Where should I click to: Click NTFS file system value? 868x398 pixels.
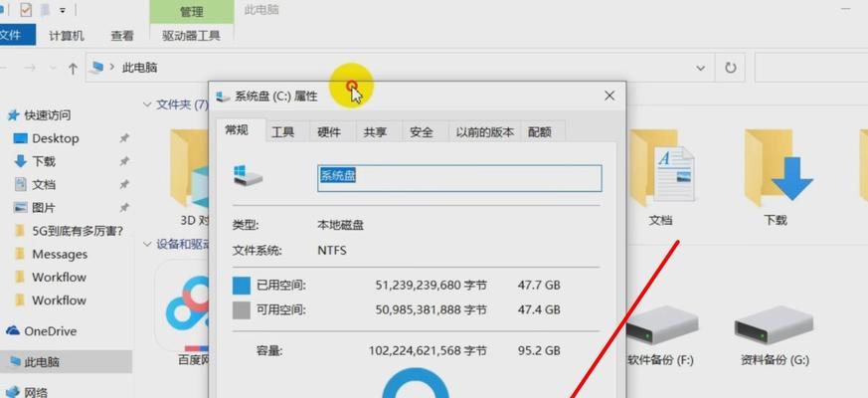[332, 251]
